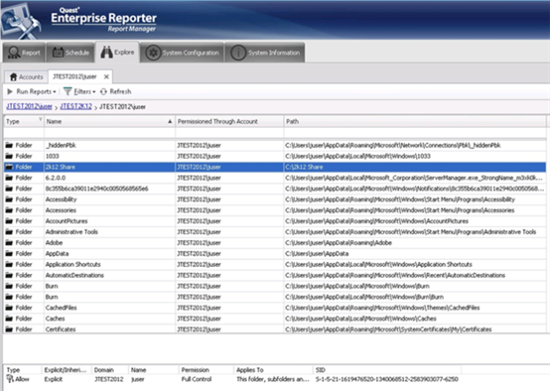This screenshot has height=391, width=550.
Task: Sort by the Name column header
Action: (109, 121)
